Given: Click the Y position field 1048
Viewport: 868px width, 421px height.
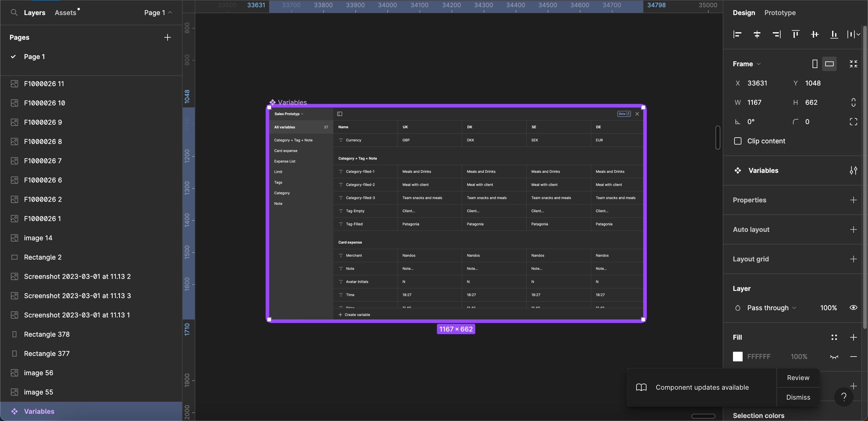Looking at the screenshot, I should (813, 83).
